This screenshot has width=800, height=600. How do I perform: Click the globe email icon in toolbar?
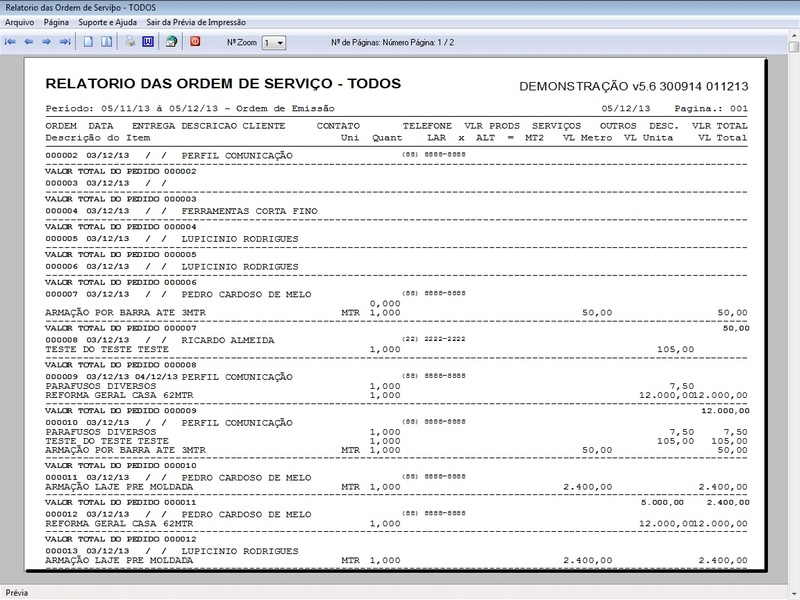[x=172, y=42]
